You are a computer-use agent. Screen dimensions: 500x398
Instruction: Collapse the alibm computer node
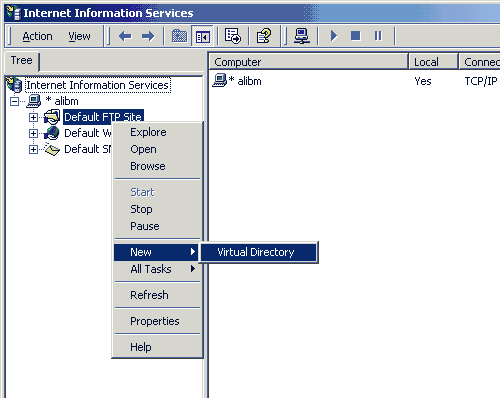[14, 101]
